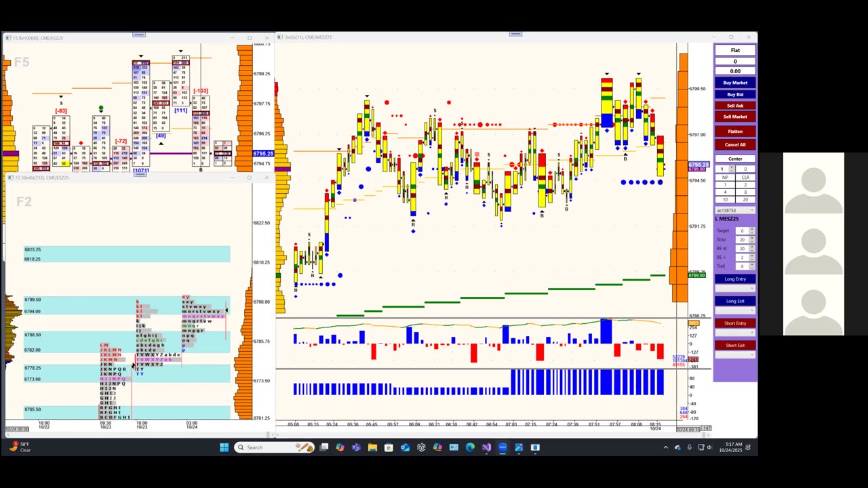The width and height of the screenshot is (868, 488).
Task: Open the Windows Start menu
Action: [224, 447]
